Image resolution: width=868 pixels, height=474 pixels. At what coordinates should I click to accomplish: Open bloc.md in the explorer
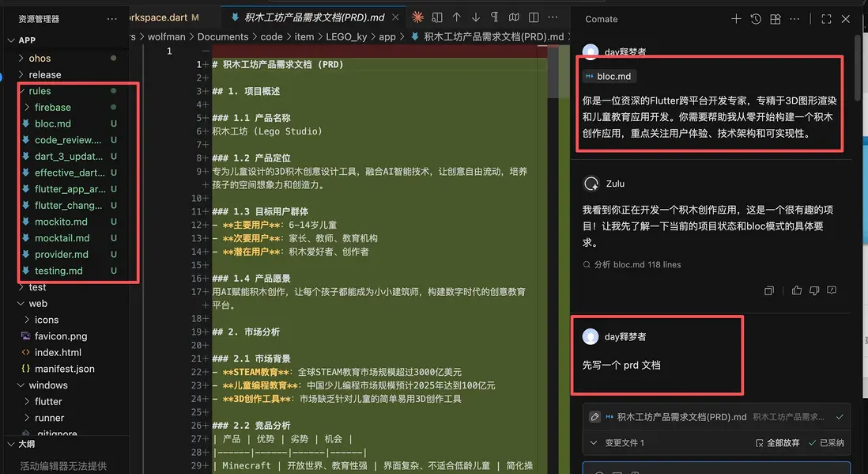[x=53, y=123]
